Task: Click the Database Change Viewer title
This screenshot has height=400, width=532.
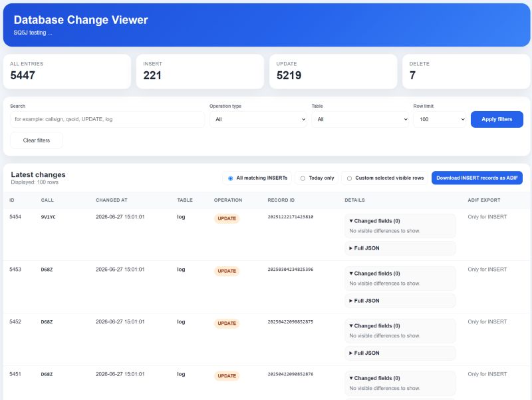Action: tap(80, 20)
